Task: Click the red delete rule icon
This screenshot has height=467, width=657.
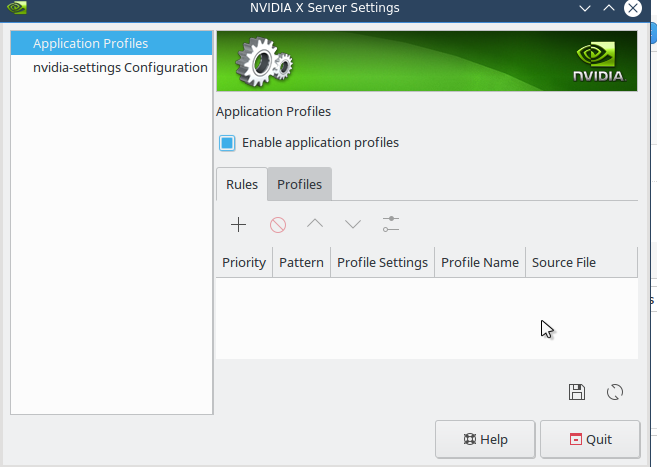Action: coord(277,224)
